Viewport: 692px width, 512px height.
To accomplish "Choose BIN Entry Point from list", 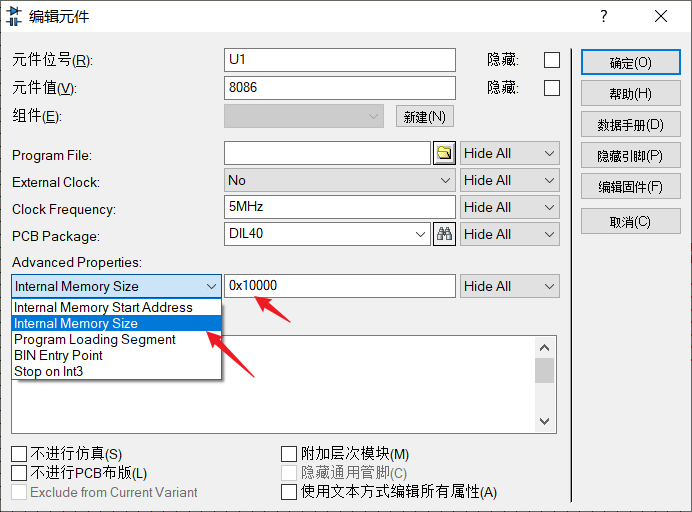I will click(117, 355).
